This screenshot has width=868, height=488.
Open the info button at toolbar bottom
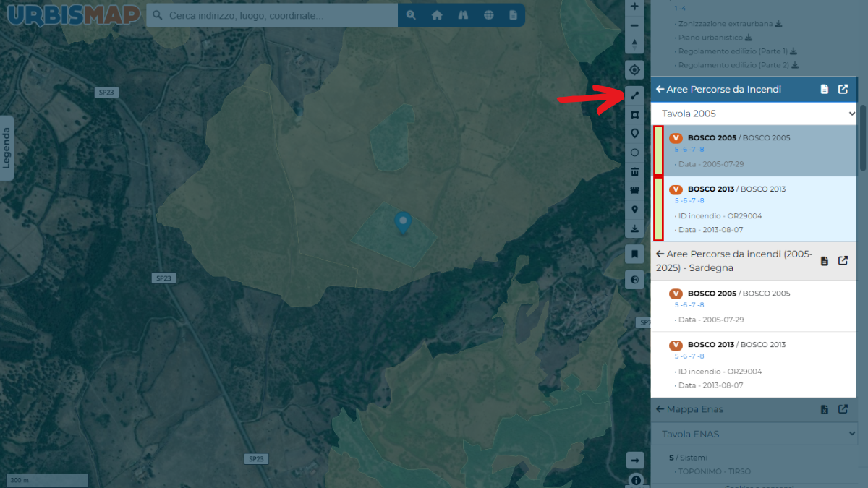coord(636,479)
